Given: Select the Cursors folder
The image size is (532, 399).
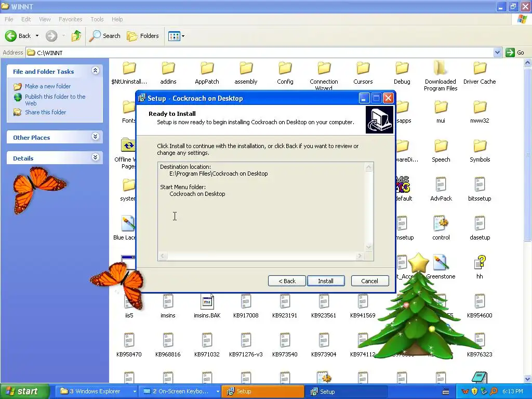Looking at the screenshot, I should (363, 73).
